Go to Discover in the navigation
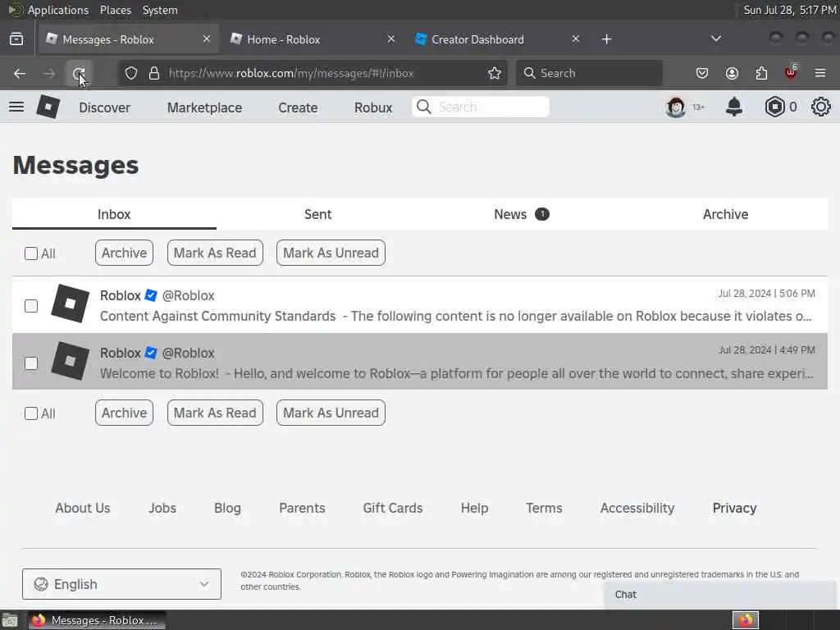The image size is (840, 630). pos(104,107)
